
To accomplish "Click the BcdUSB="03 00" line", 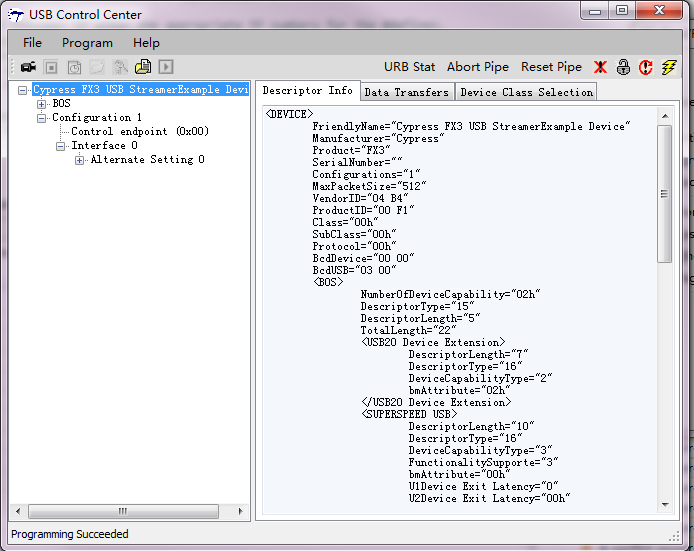I will click(354, 270).
